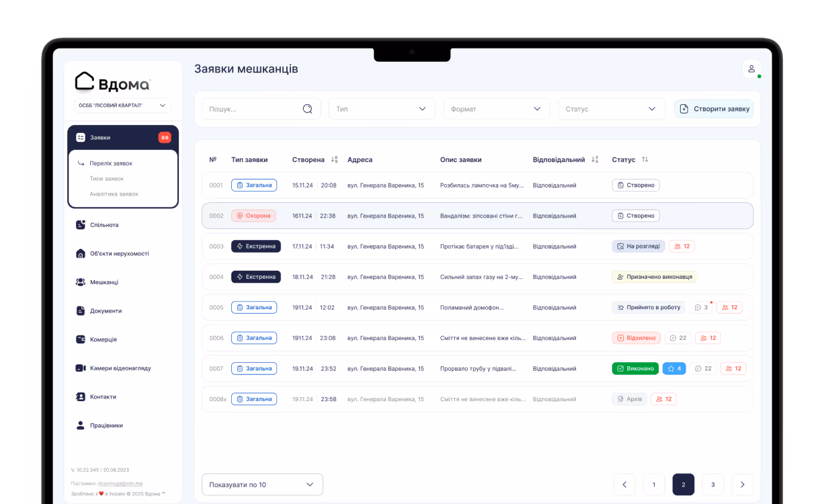Click description Поламаний домофон
The image size is (826, 504).
click(472, 307)
